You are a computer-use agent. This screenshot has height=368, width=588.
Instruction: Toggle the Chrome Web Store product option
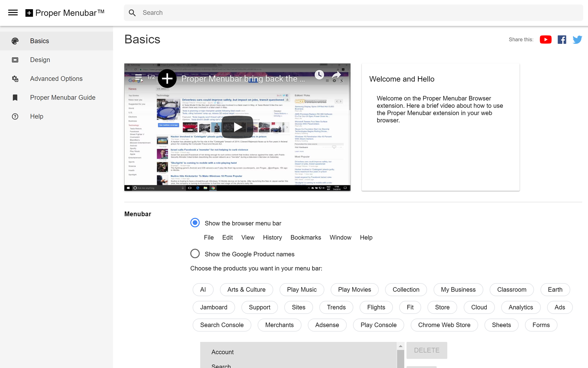coord(444,325)
